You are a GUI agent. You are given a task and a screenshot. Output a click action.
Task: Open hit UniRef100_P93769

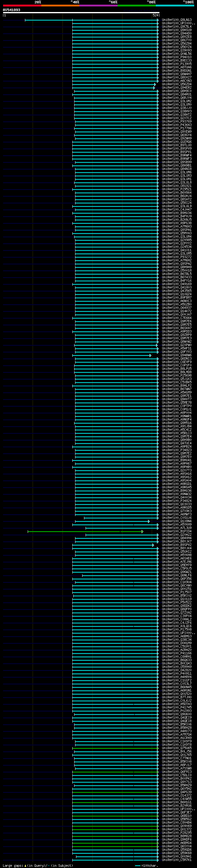pos(176,121)
